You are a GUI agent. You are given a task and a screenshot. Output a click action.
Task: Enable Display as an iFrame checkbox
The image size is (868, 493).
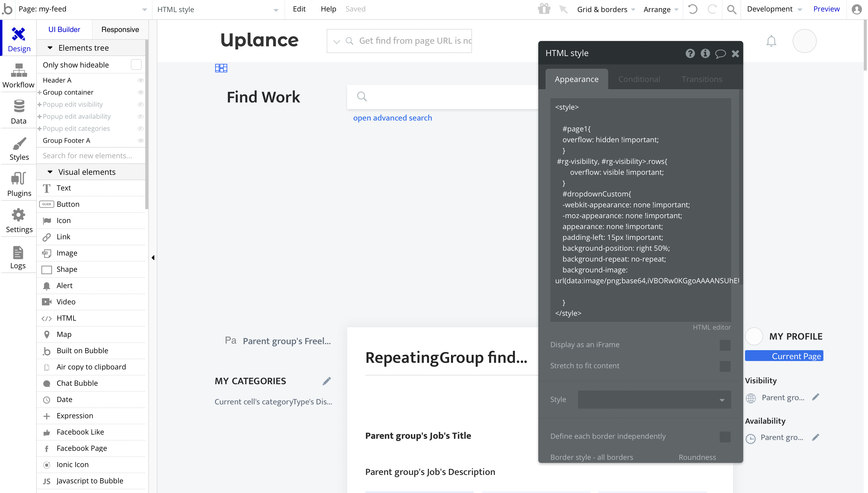pyautogui.click(x=725, y=345)
